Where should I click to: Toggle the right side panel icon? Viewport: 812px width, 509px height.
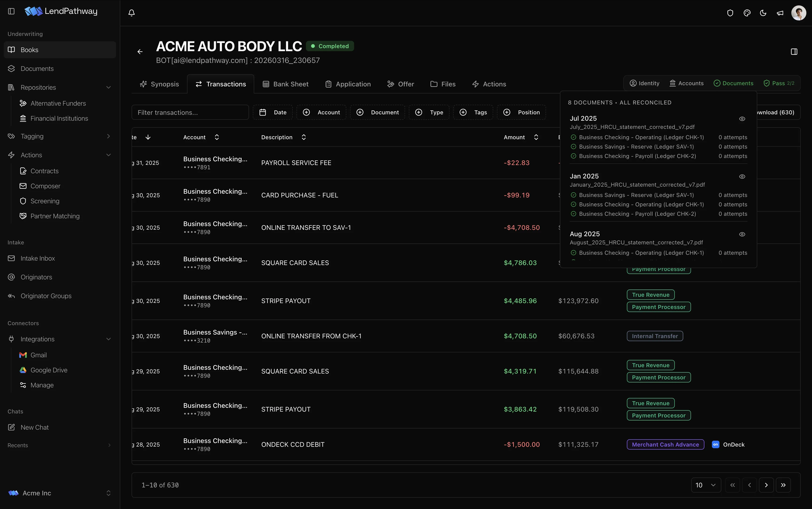[x=794, y=51]
